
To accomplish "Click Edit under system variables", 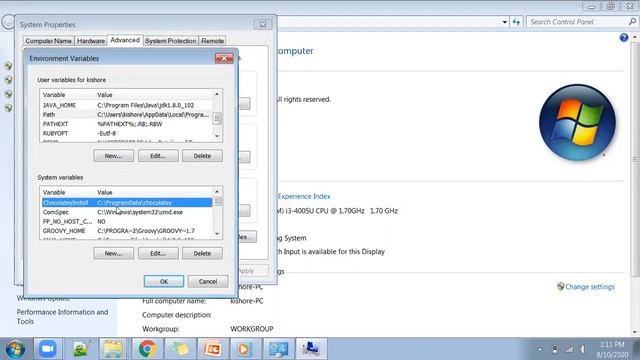I will point(158,253).
